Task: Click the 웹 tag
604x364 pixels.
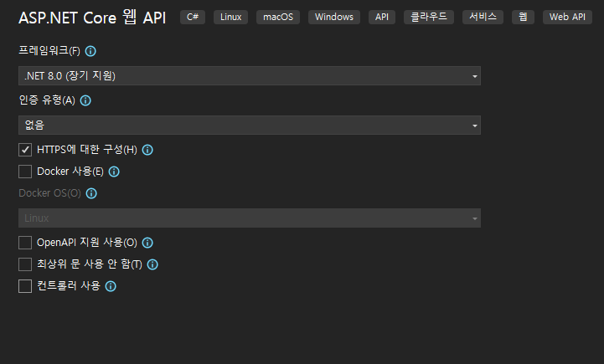Action: tap(523, 18)
